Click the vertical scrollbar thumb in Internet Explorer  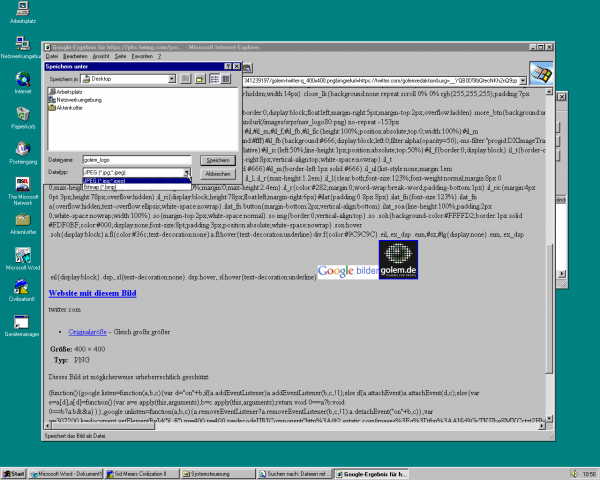[549, 308]
